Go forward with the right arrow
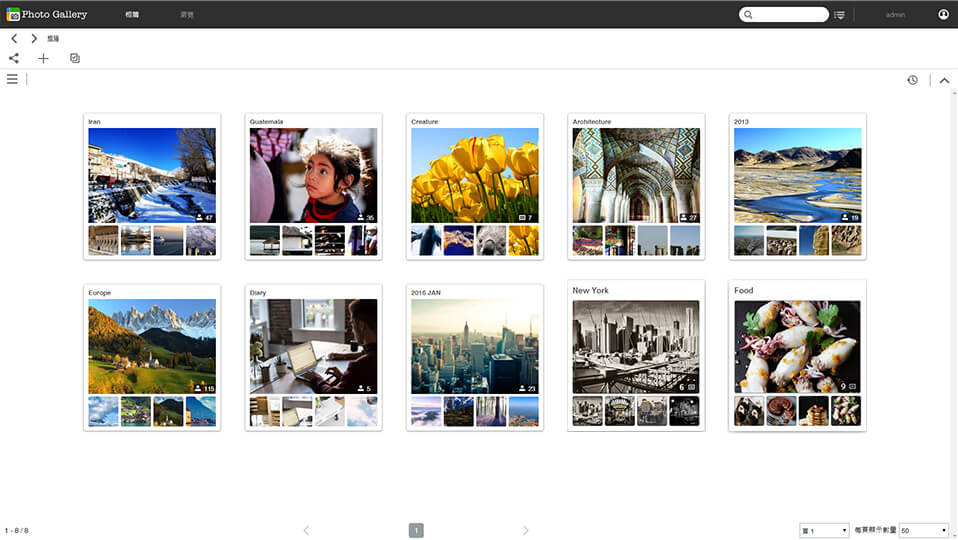 point(34,38)
